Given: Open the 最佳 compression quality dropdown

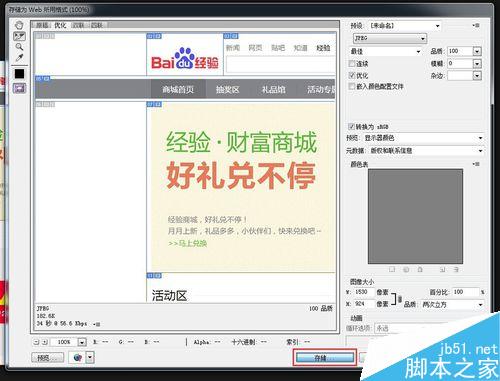Looking at the screenshot, I should pos(385,51).
